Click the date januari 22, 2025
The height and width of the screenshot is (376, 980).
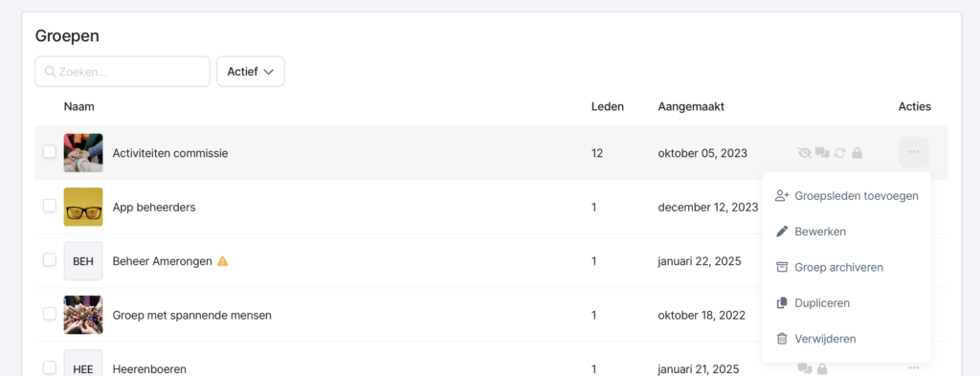(700, 261)
